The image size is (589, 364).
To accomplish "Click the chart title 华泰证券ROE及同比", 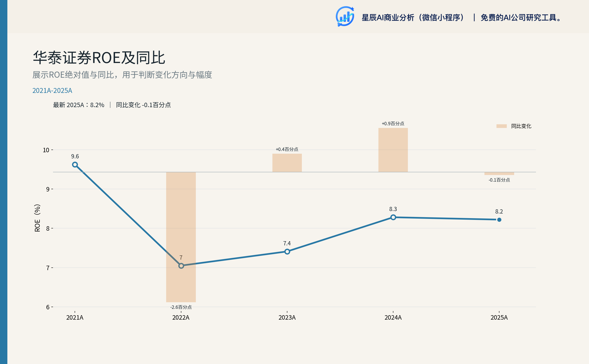I will [x=99, y=58].
